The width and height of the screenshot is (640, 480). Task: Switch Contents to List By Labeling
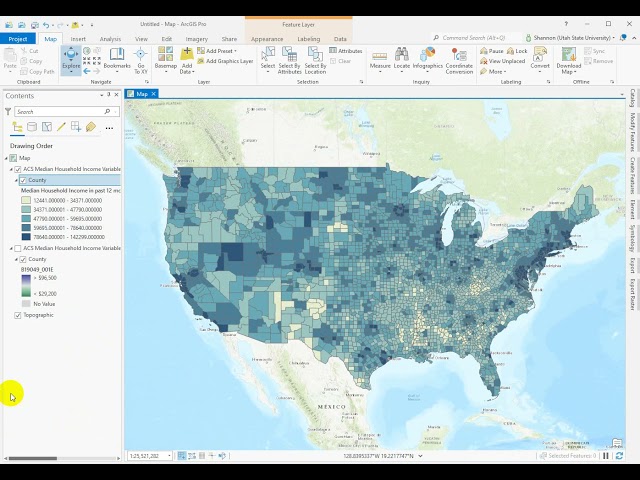(x=91, y=127)
